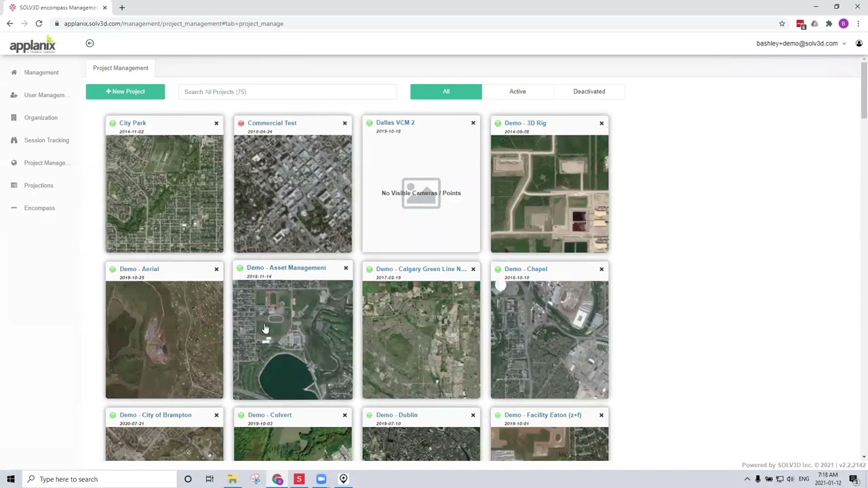The width and height of the screenshot is (868, 488).
Task: Open the account dropdown for bashley+demo@solv3d.com
Action: pos(802,43)
